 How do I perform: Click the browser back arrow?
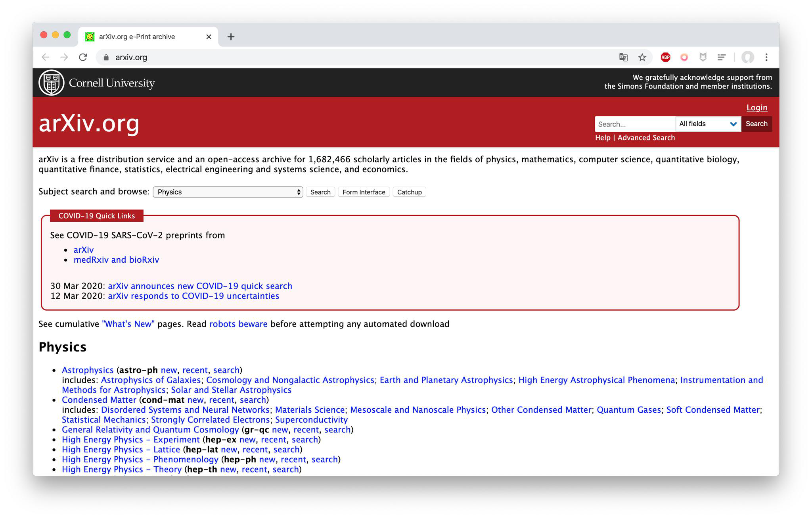click(46, 57)
